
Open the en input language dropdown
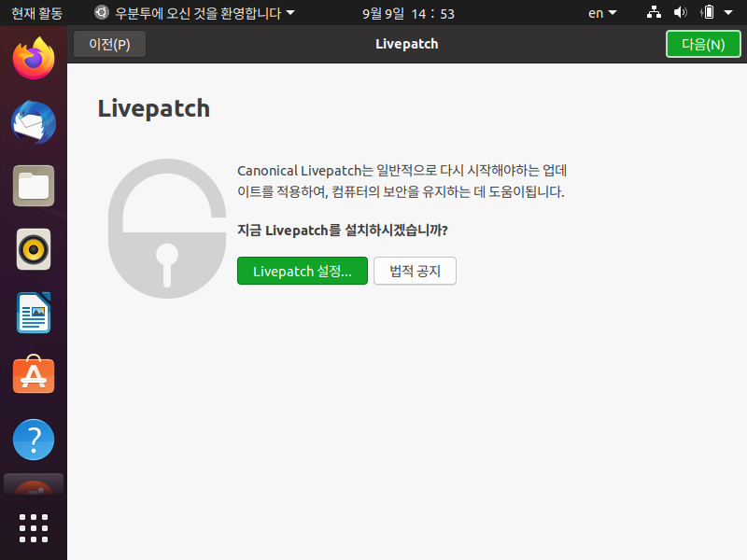click(x=602, y=13)
